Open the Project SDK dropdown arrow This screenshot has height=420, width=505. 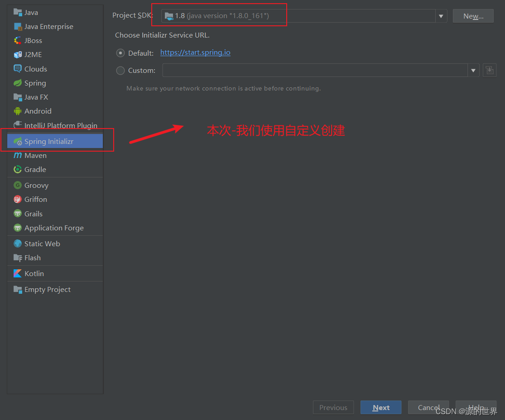pyautogui.click(x=441, y=16)
